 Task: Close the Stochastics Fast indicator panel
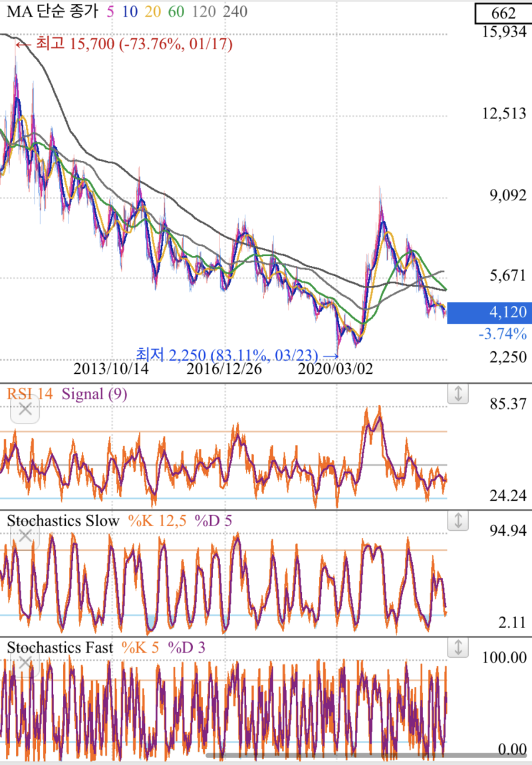(25, 663)
